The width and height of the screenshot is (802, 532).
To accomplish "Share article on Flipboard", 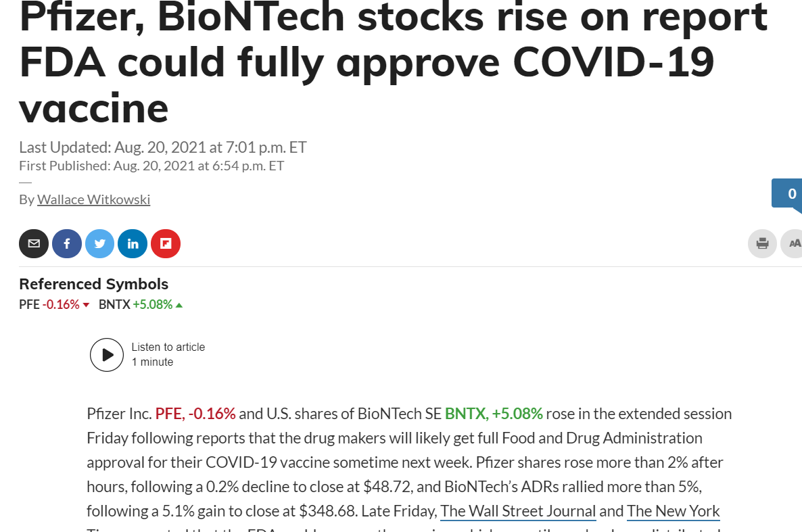I will pyautogui.click(x=166, y=243).
